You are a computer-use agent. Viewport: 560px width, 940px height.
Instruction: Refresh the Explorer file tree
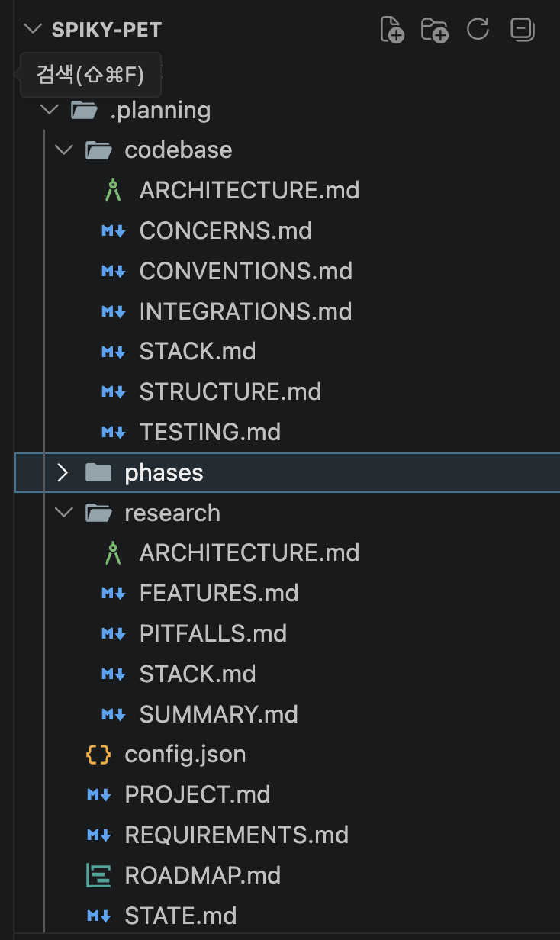(478, 30)
